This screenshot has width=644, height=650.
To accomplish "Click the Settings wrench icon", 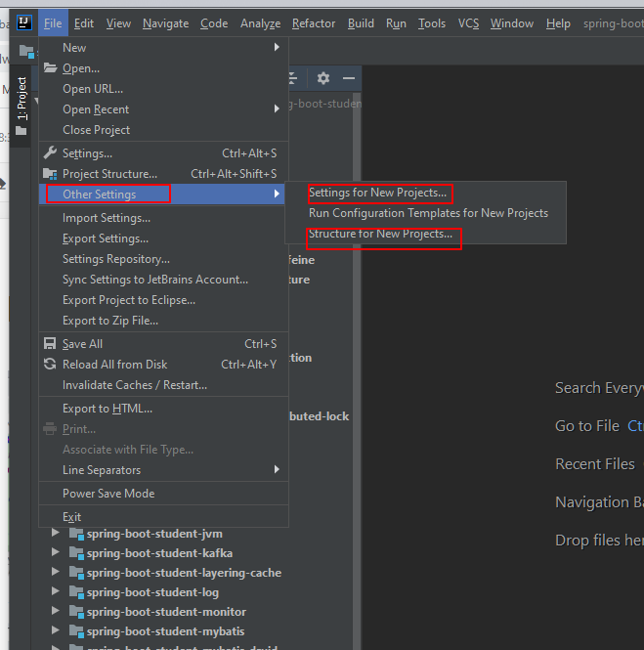I will [x=50, y=152].
